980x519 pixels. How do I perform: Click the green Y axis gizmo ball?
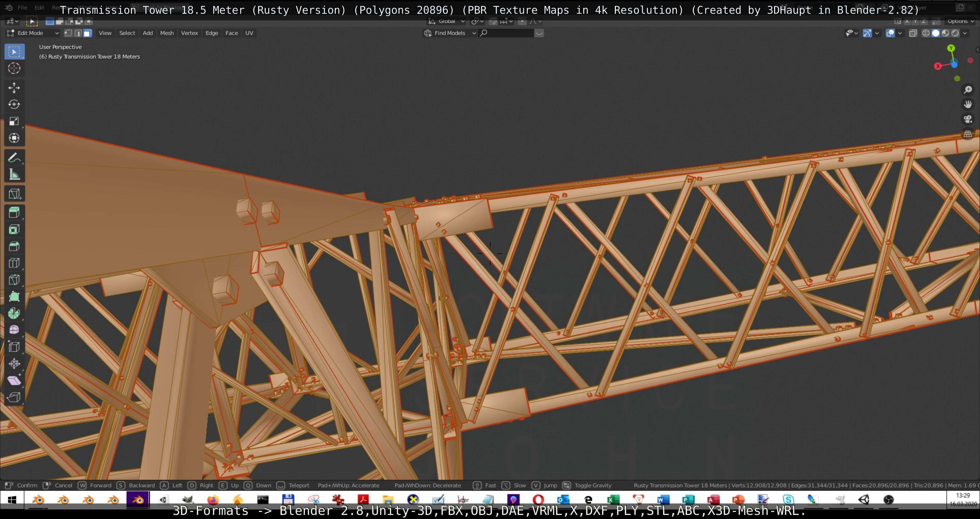[951, 48]
